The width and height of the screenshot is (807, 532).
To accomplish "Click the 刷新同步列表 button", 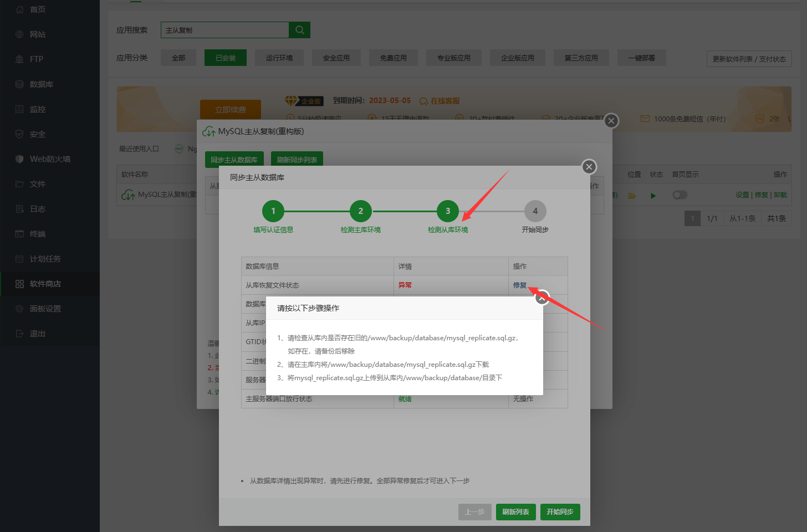I will coord(297,160).
